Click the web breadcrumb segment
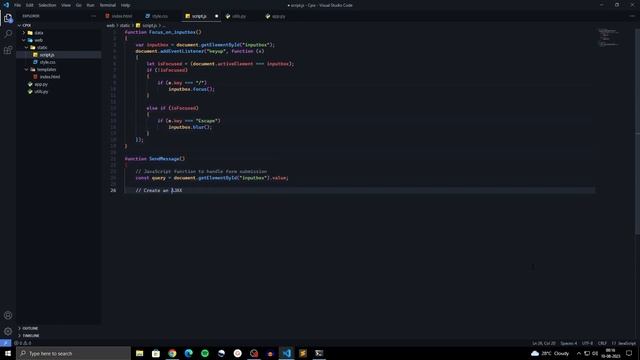 pos(110,25)
